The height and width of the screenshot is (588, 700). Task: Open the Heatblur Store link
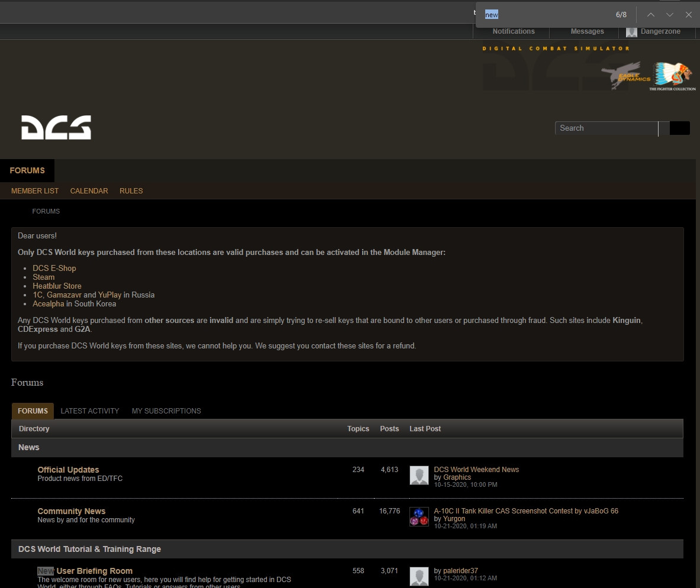(57, 286)
